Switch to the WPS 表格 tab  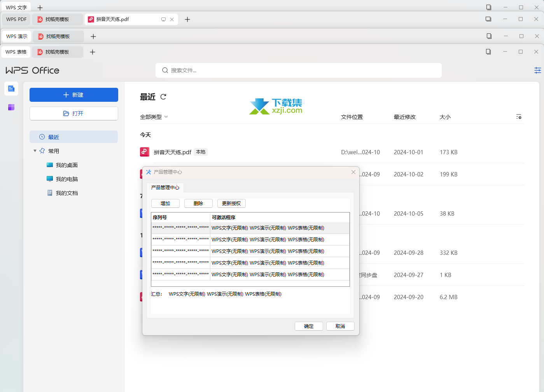coord(16,52)
